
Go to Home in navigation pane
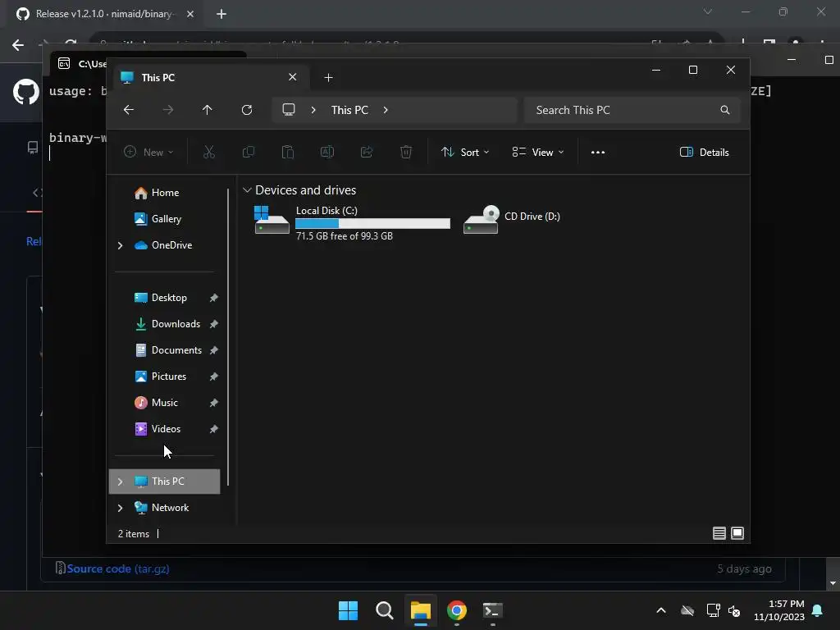point(165,193)
